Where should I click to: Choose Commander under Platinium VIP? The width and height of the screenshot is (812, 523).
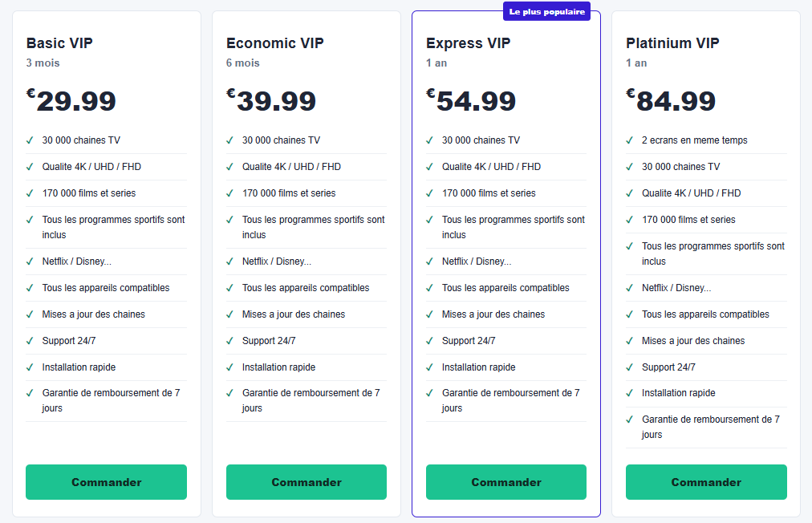click(x=706, y=482)
